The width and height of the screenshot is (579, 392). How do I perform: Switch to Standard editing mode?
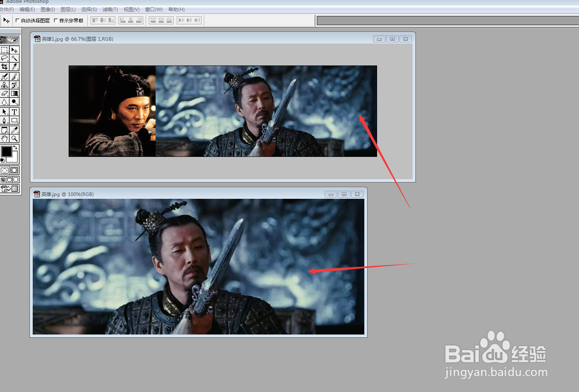pyautogui.click(x=4, y=170)
